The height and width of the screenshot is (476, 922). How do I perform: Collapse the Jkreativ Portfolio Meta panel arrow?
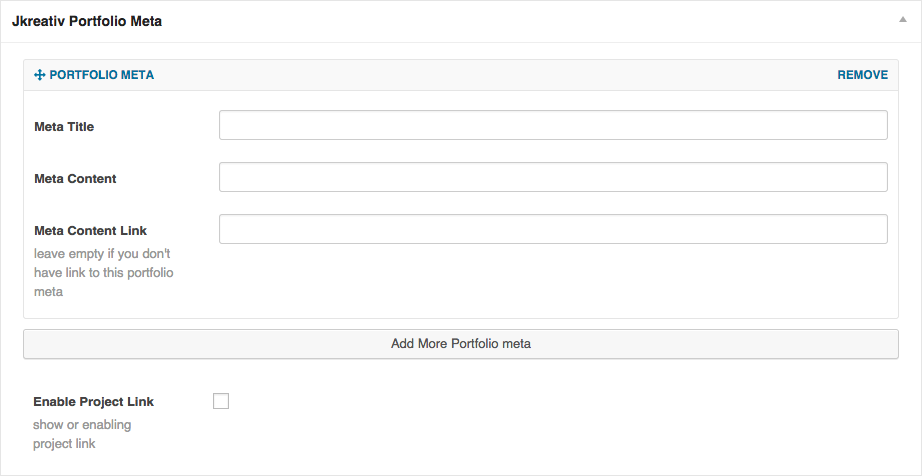pos(903,20)
